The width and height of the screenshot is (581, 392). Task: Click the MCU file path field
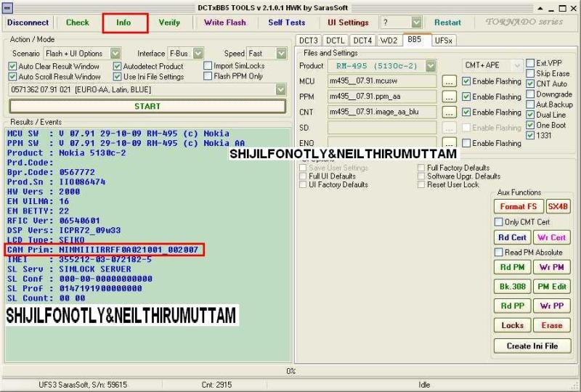[382, 81]
